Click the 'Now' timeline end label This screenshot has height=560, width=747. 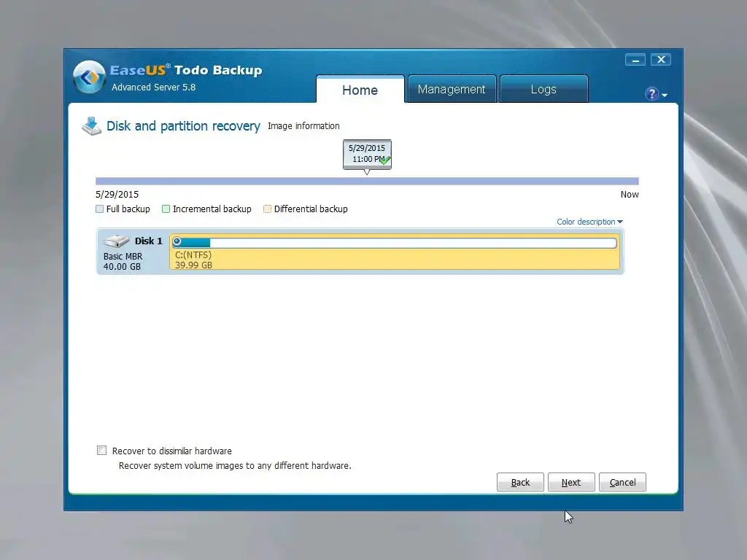[x=630, y=194]
